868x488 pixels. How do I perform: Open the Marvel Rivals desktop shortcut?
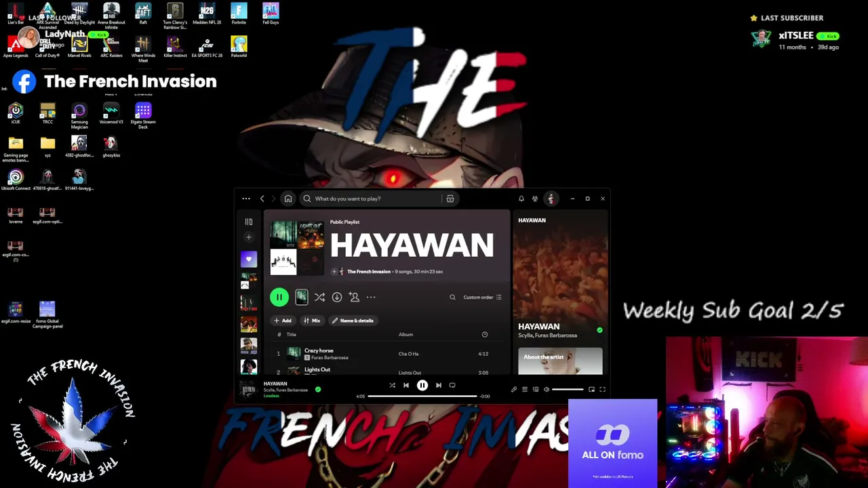pyautogui.click(x=79, y=47)
